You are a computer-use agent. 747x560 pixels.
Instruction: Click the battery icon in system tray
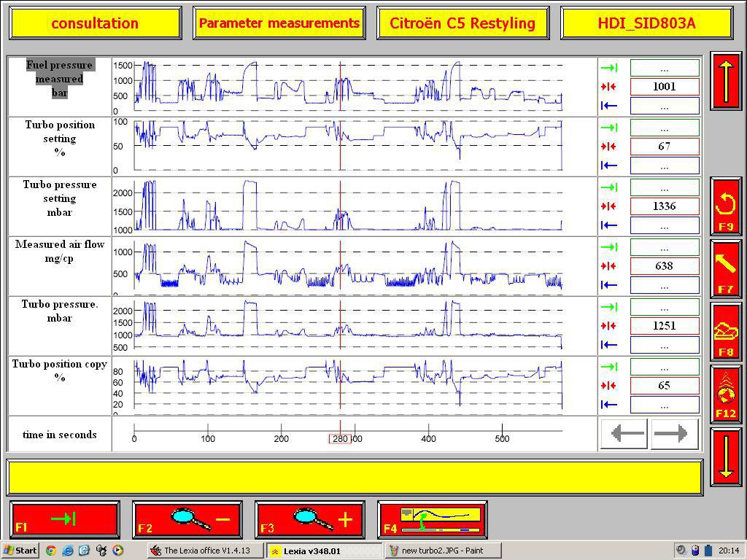pyautogui.click(x=708, y=551)
